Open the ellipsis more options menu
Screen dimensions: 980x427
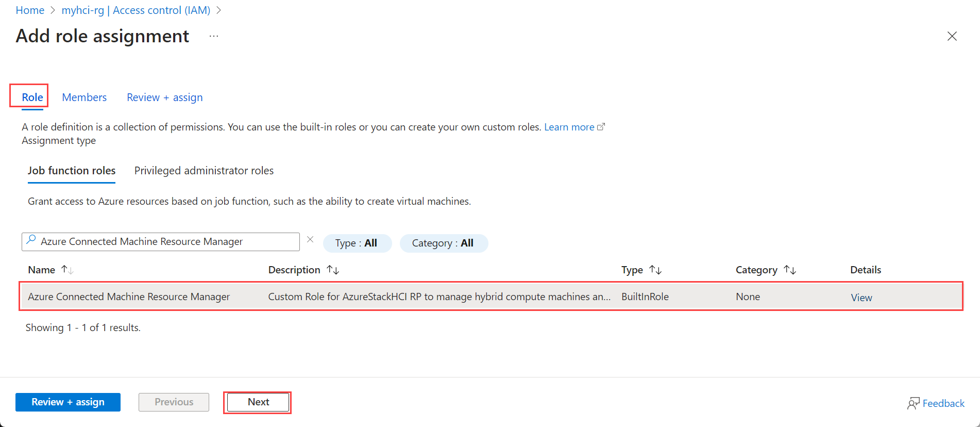point(214,36)
